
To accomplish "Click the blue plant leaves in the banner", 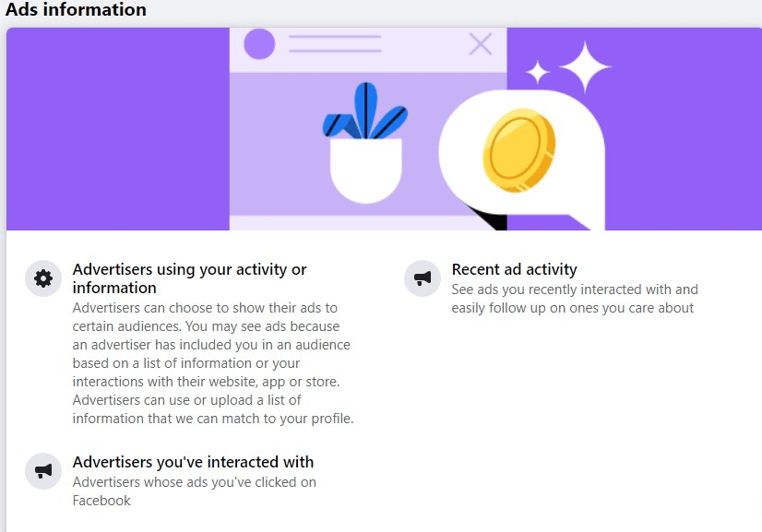I will [x=365, y=112].
